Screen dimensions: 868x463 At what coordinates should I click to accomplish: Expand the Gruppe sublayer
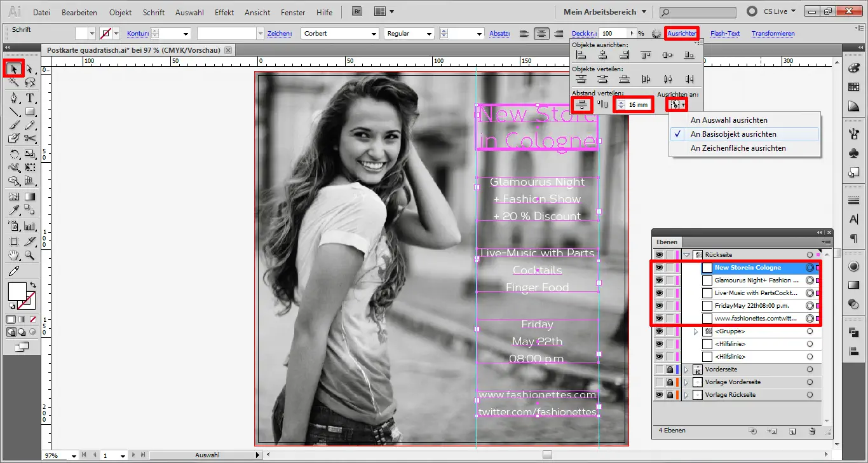pos(695,331)
